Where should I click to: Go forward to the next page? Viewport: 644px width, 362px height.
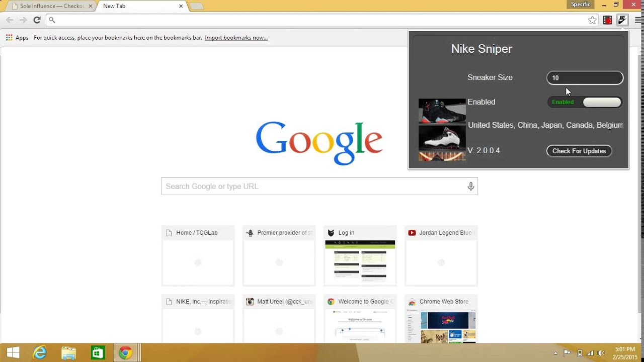[x=23, y=20]
